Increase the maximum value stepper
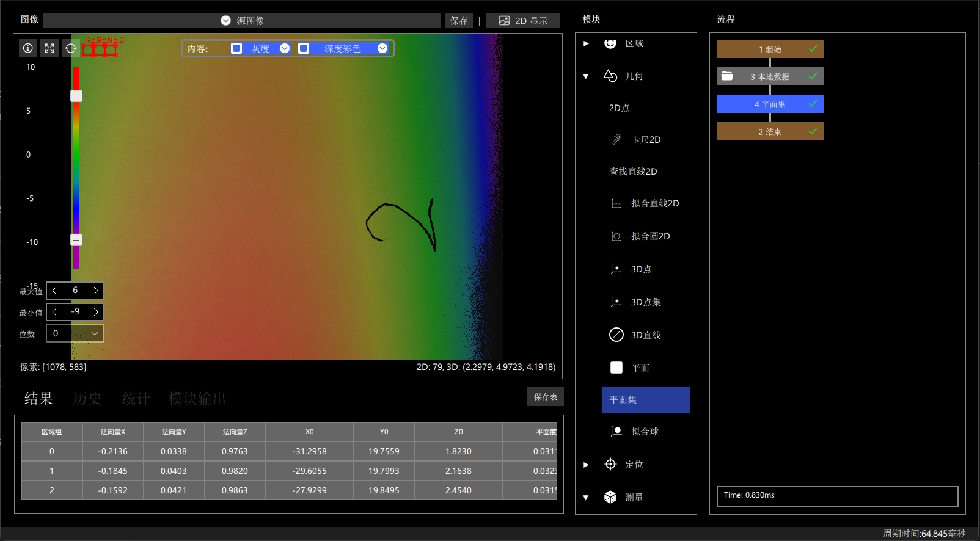 96,291
